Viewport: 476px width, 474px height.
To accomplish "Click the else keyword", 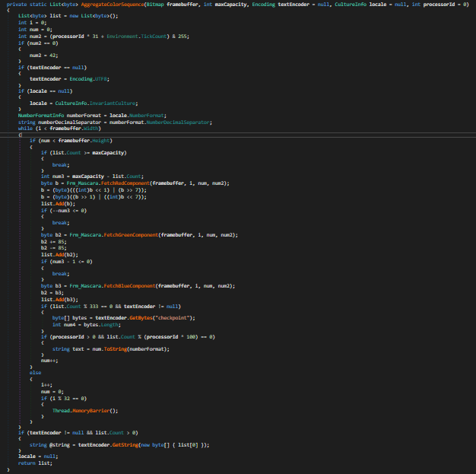I will (35, 373).
